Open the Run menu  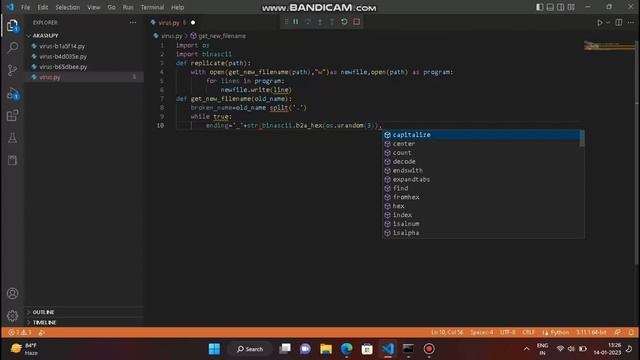pyautogui.click(x=128, y=7)
